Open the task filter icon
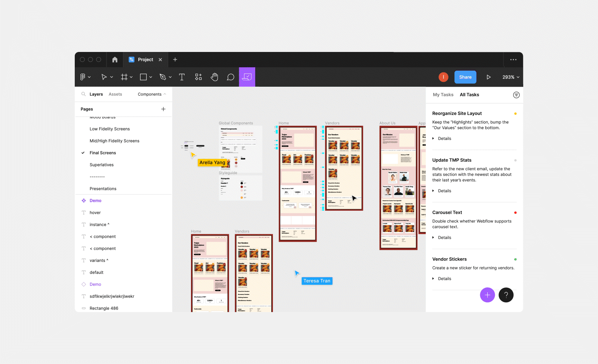The width and height of the screenshot is (598, 364). coord(516,95)
